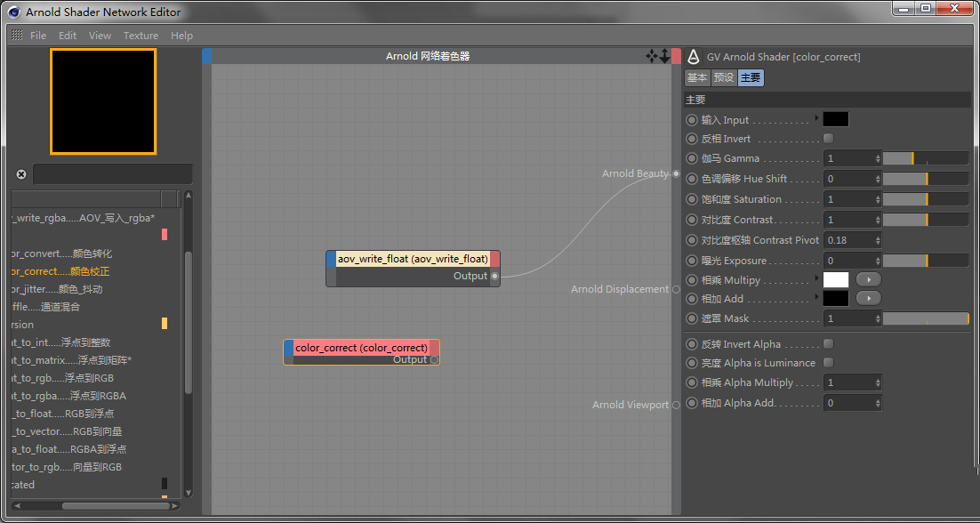Click the white 相乘 Multipy color swatch
Image resolution: width=980 pixels, height=523 pixels.
(x=836, y=279)
